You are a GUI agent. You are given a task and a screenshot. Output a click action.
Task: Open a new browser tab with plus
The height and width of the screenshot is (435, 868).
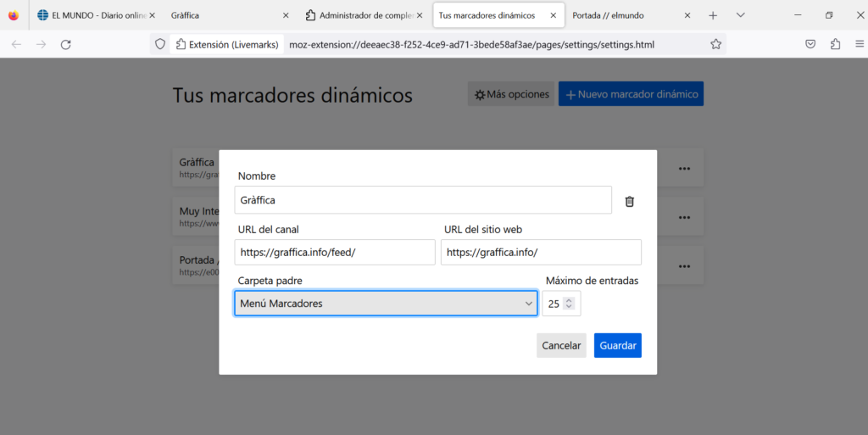click(x=713, y=15)
